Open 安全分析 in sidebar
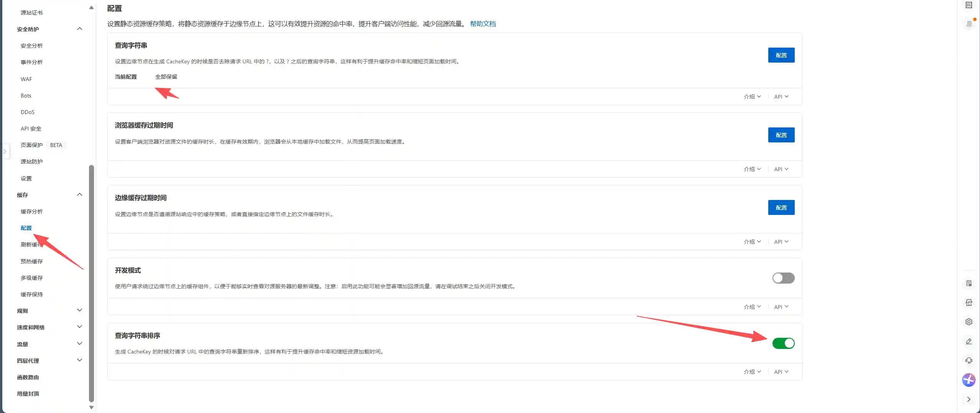 [31, 46]
